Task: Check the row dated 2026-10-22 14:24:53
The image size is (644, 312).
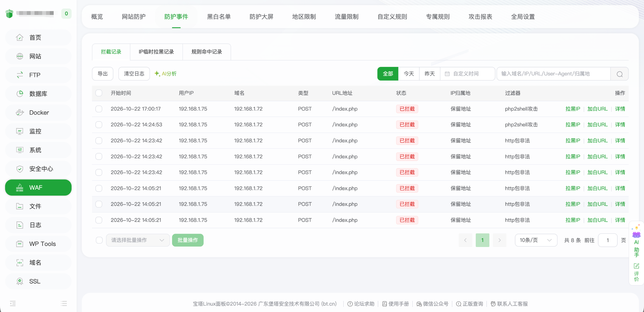Action: [99, 125]
